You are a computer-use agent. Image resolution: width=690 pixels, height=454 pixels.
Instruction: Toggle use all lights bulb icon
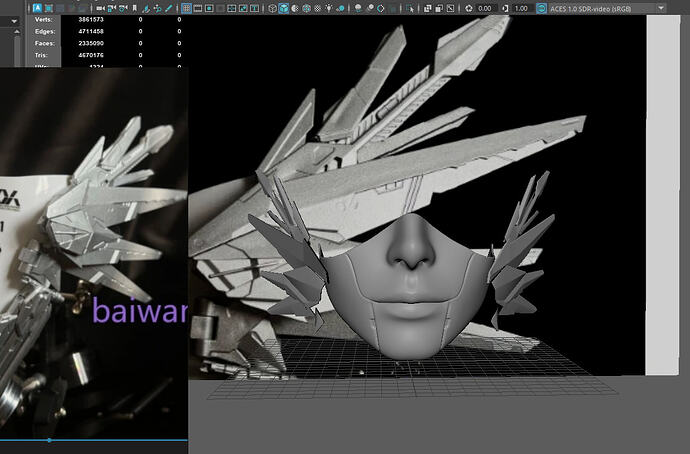coord(329,8)
